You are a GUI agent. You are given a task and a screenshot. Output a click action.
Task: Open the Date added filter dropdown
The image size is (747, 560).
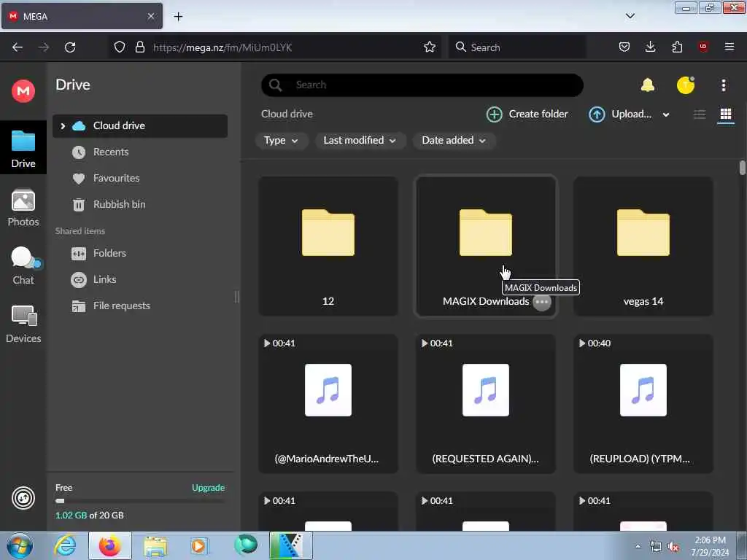454,141
